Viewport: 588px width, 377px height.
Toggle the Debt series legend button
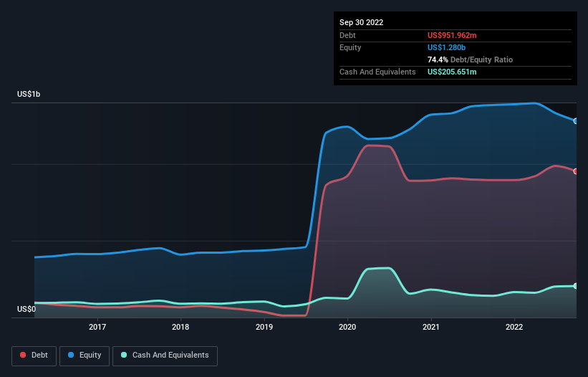[x=34, y=355]
